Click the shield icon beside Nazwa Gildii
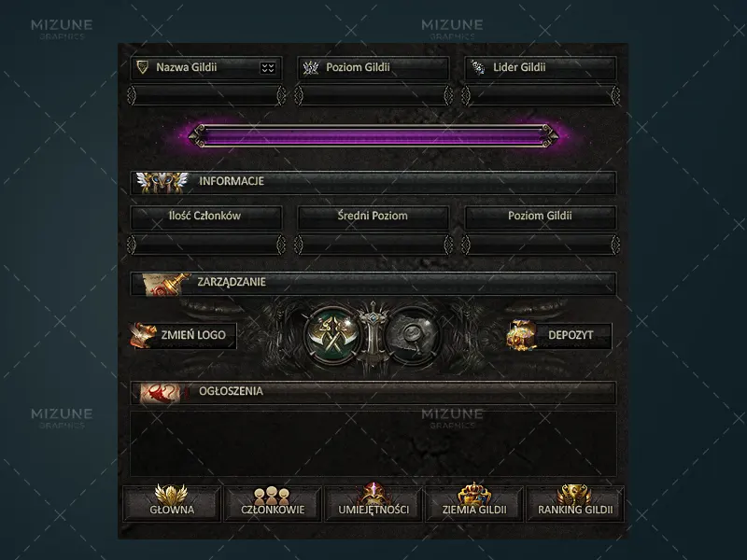The width and height of the screenshot is (747, 560). click(x=142, y=67)
